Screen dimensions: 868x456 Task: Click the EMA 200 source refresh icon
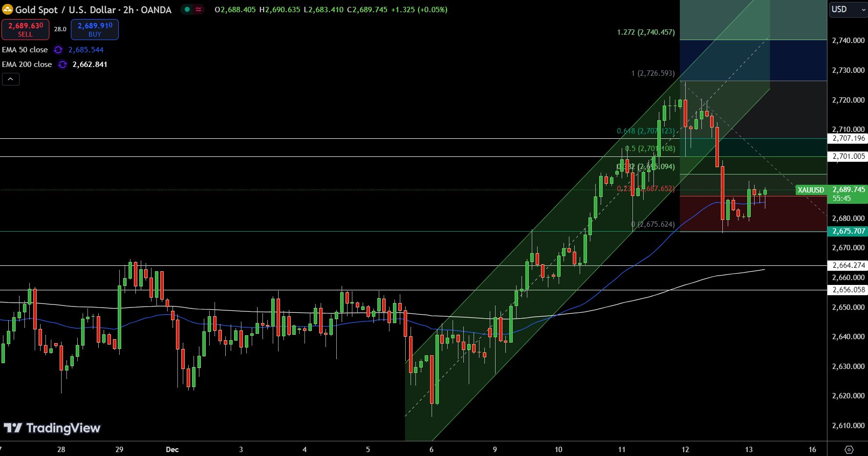click(x=62, y=65)
